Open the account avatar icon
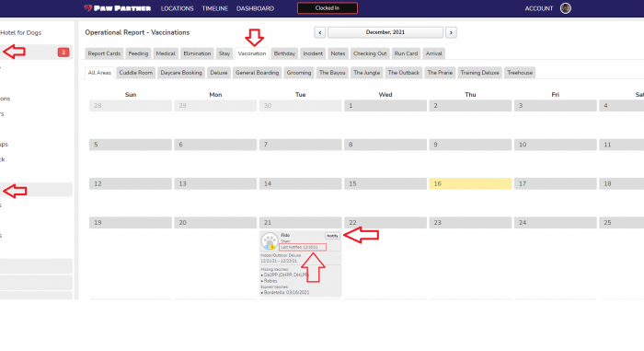The image size is (644, 351). (566, 8)
